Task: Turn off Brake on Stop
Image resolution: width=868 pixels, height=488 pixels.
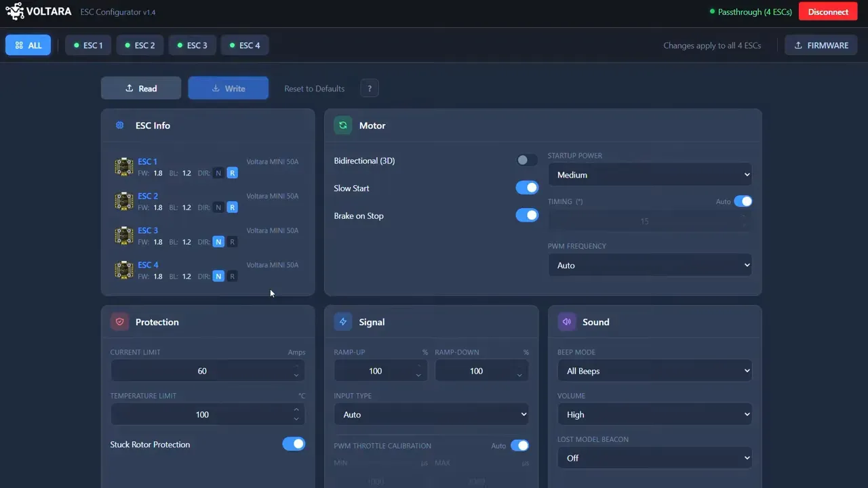Action: pos(527,216)
